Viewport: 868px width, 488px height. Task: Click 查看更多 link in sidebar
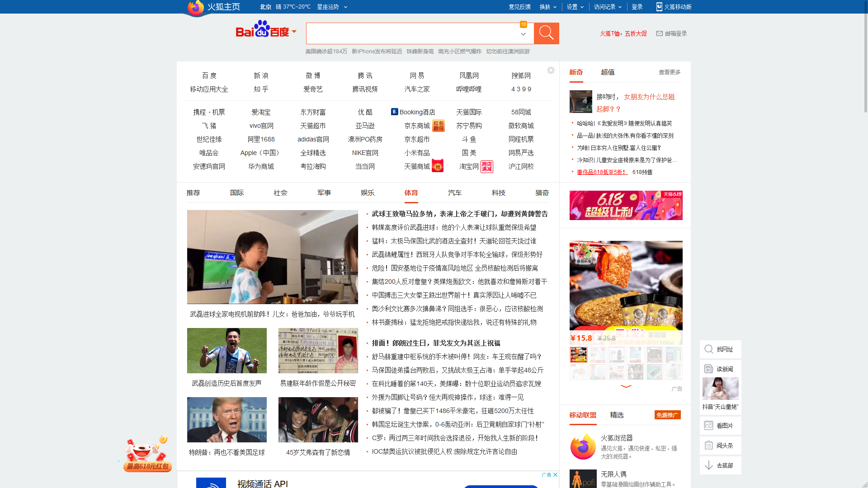669,72
